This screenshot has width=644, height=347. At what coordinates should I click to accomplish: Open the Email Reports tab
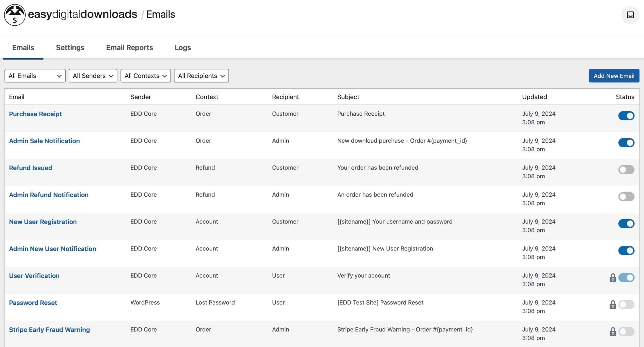click(129, 48)
